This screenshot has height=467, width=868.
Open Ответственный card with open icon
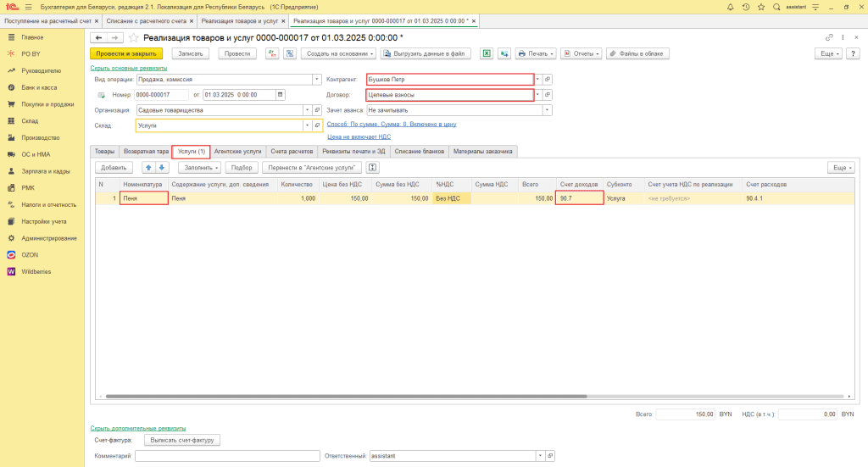click(x=550, y=456)
